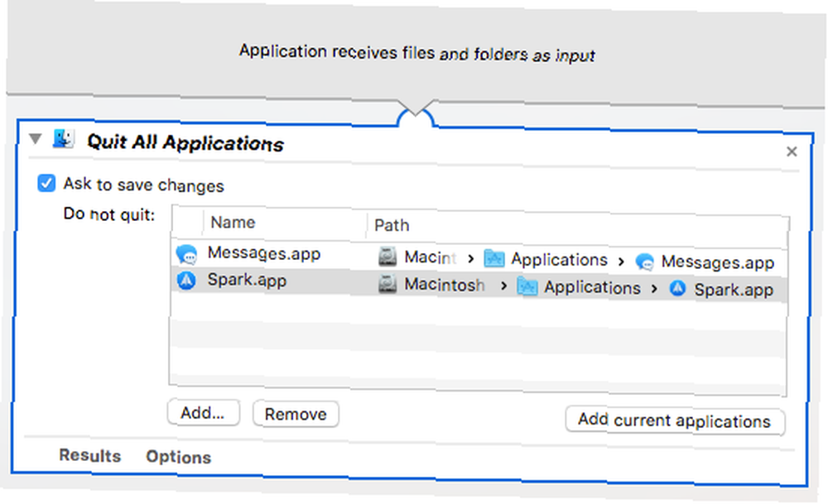Screen dimensions: 828x504
Task: Click the Spark.app icon in Name column
Action: point(185,281)
